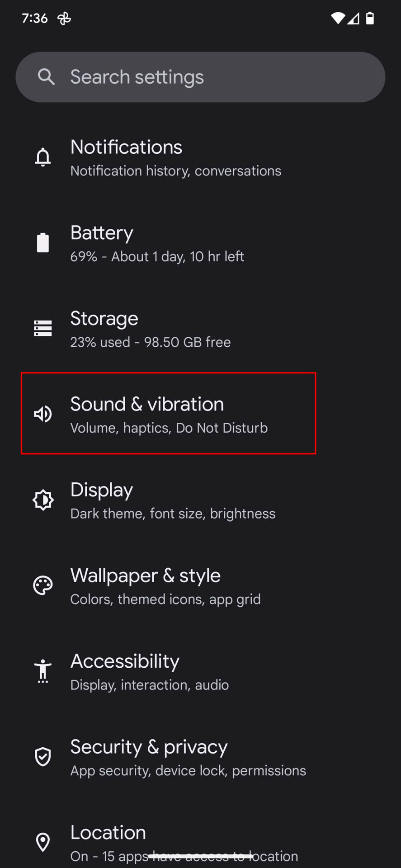Tap the Accessibility person icon
The width and height of the screenshot is (401, 868).
coord(43,670)
